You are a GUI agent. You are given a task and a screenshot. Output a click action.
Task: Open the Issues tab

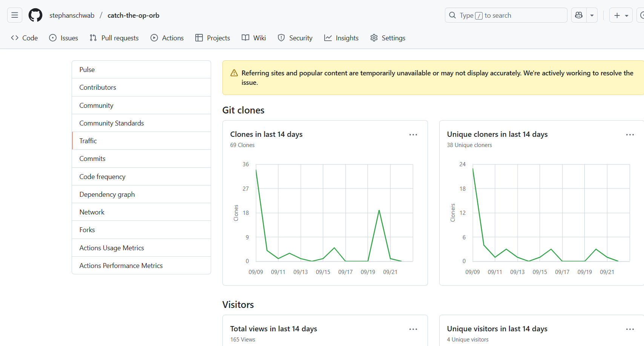[x=64, y=38]
